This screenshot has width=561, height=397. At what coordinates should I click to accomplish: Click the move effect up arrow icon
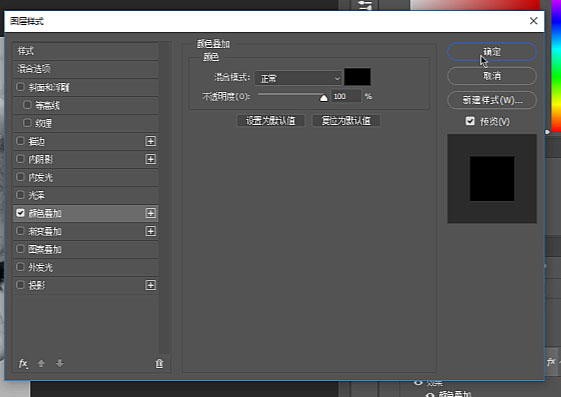[x=41, y=363]
